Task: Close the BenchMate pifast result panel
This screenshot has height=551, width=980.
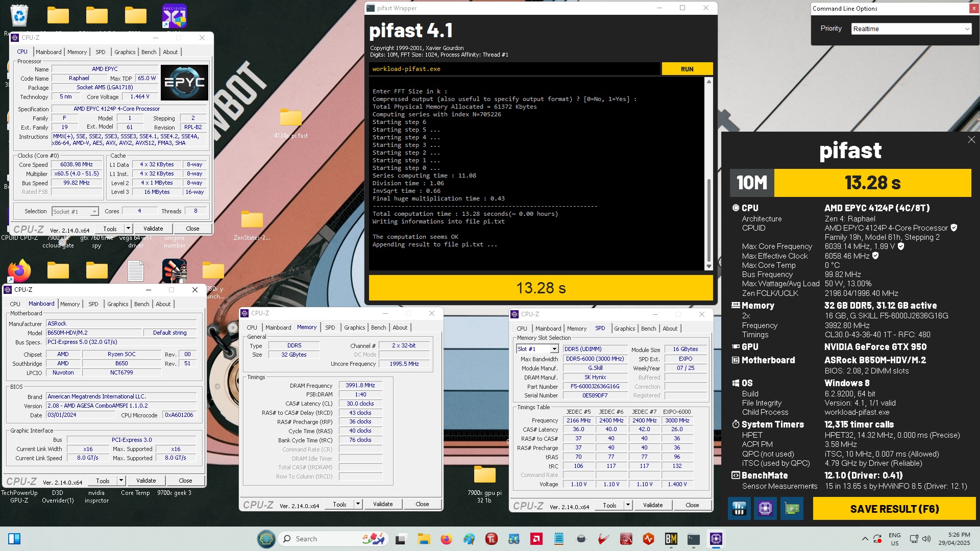Action: pos(971,140)
